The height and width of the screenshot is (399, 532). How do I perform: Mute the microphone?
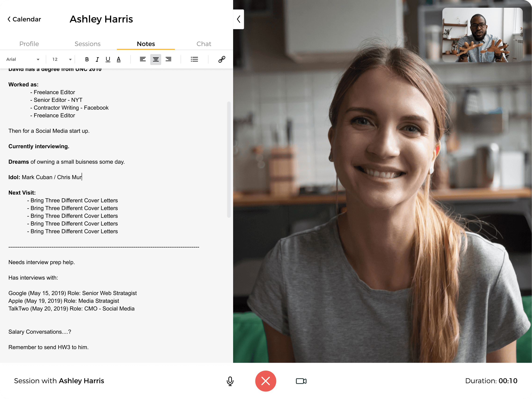pos(230,381)
